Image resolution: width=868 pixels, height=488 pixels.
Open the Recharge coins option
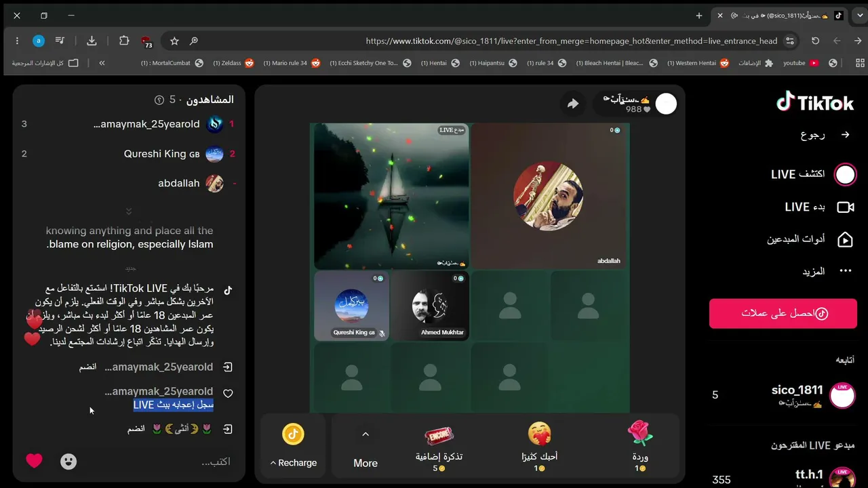pyautogui.click(x=294, y=445)
